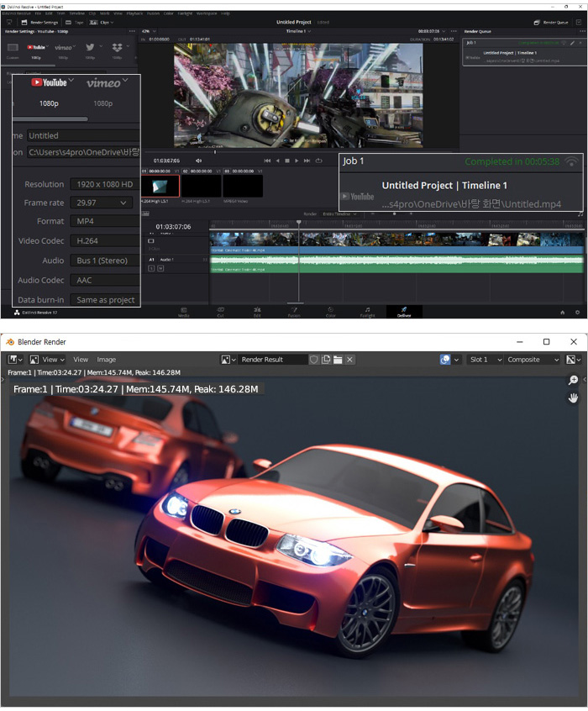
Task: Open image folder icon beside Render Result
Action: (338, 360)
